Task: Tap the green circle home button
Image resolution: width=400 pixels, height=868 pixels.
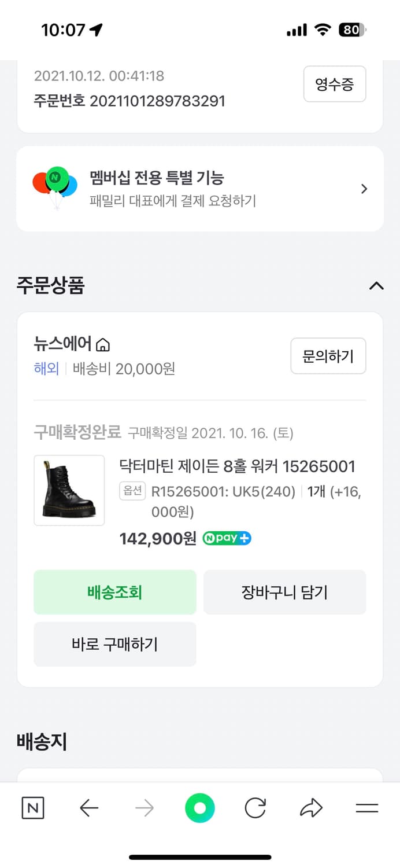Action: (x=199, y=808)
